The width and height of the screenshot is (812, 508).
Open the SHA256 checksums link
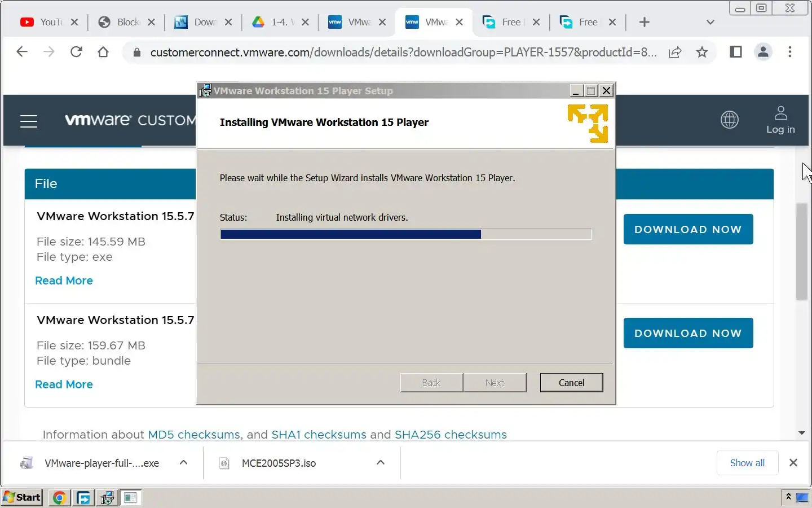(451, 435)
